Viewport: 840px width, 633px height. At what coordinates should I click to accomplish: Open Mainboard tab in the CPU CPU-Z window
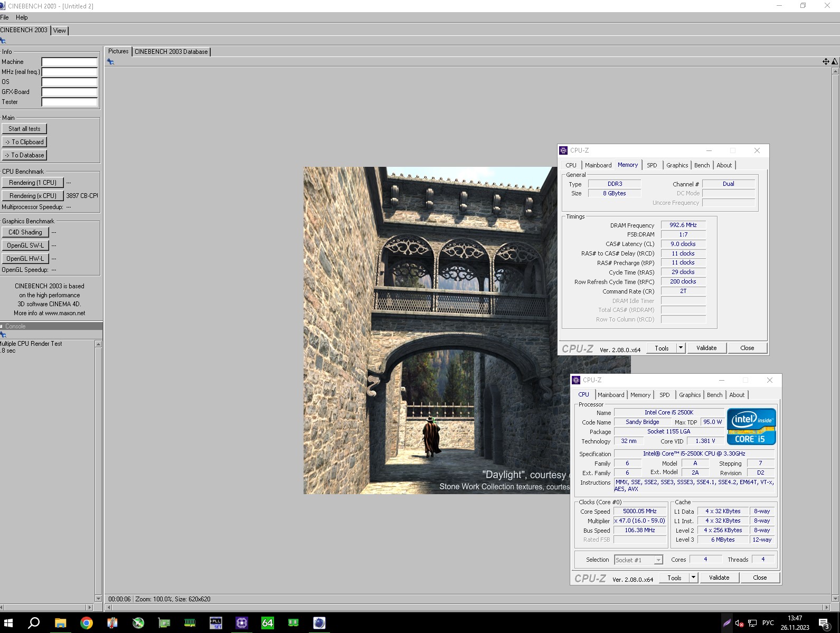pyautogui.click(x=611, y=395)
